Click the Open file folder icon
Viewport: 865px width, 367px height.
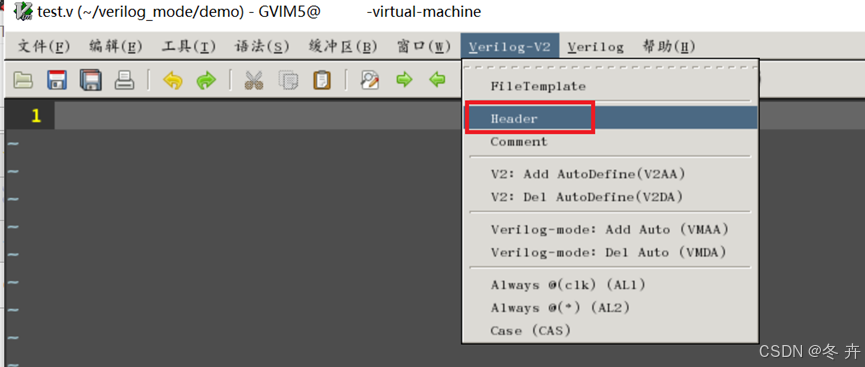[23, 80]
